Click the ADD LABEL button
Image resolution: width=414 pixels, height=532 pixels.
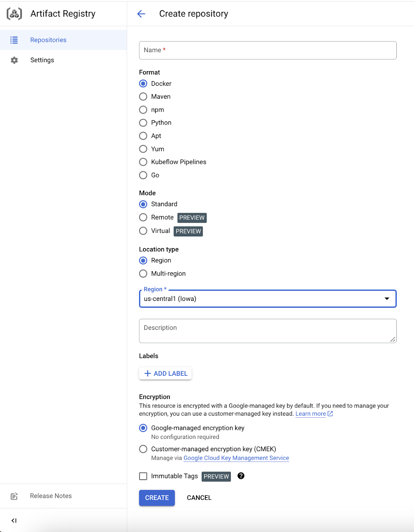click(165, 373)
